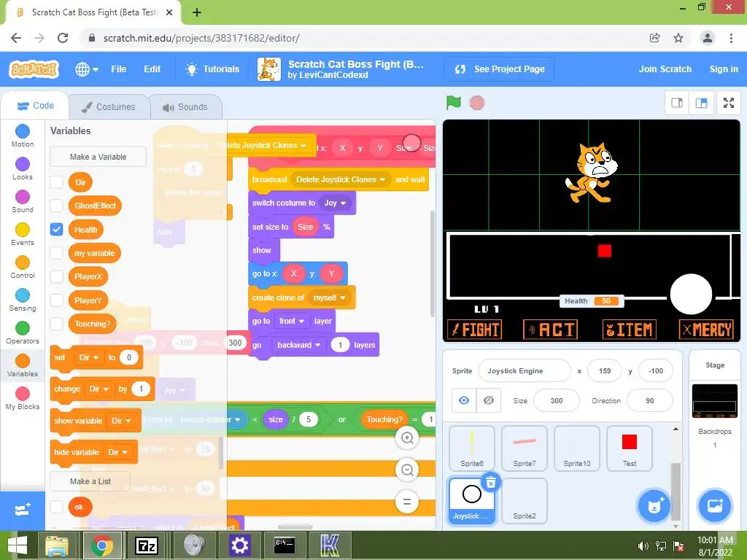Open Dir dropdown in show variable block

click(x=122, y=421)
